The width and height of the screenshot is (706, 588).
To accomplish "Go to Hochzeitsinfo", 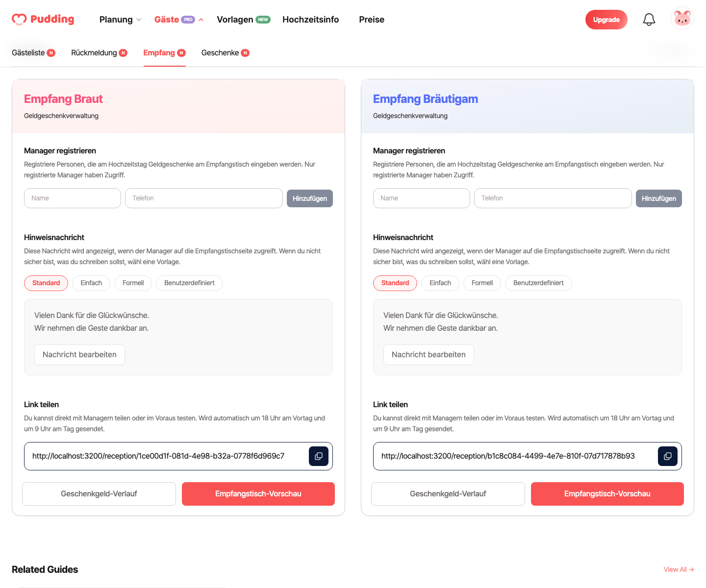I will (310, 20).
